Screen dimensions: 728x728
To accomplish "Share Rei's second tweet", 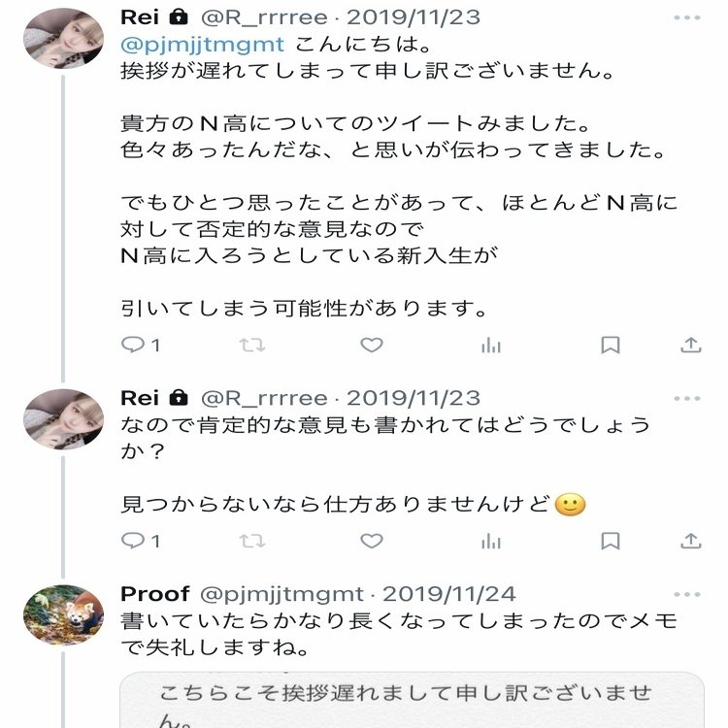I will click(690, 540).
